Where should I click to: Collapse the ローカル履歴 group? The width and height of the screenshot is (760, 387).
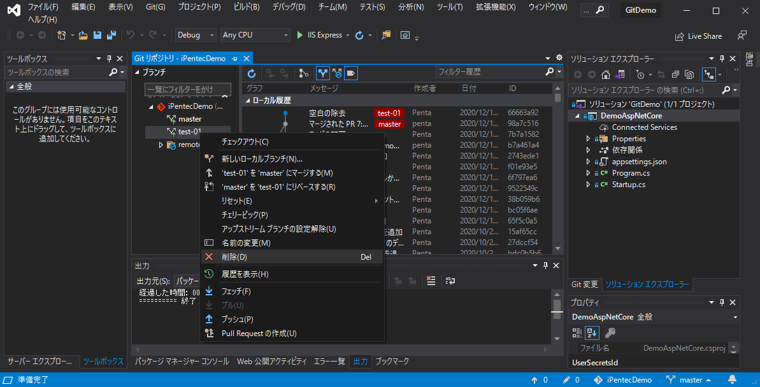pos(248,100)
